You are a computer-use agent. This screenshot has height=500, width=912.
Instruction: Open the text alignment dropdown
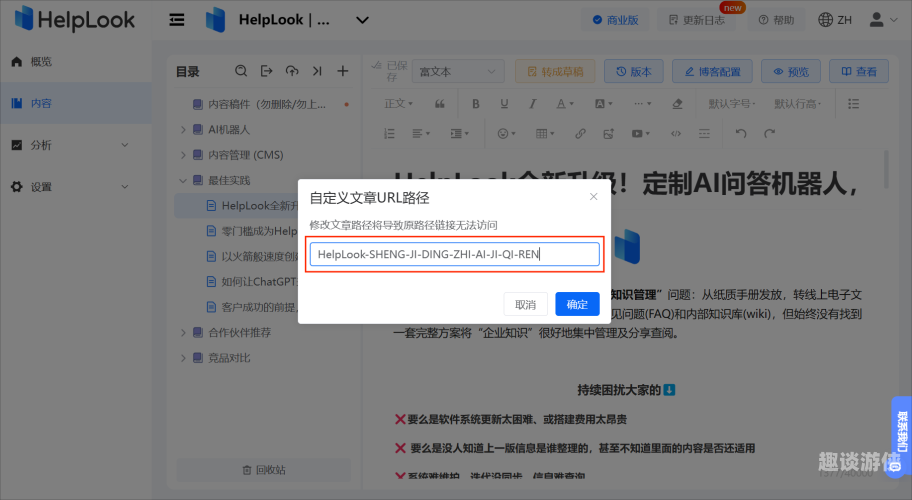coord(421,134)
